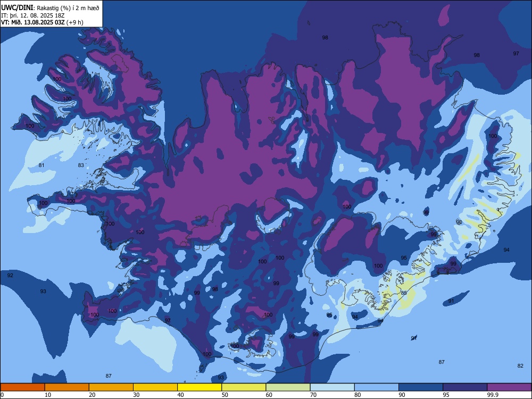
Task: Click the legend scale label 70
Action: click(313, 395)
